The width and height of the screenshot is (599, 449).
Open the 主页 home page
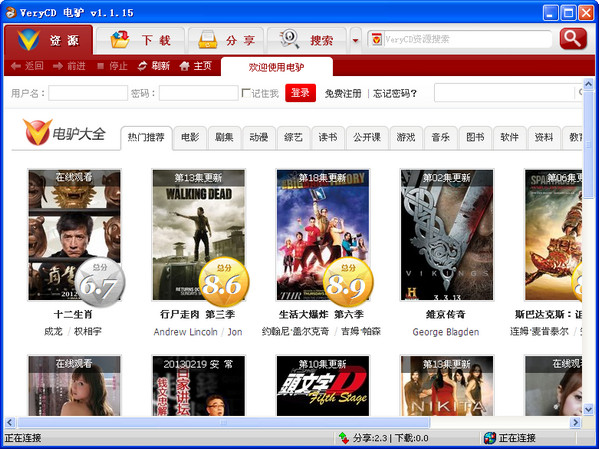pyautogui.click(x=196, y=66)
